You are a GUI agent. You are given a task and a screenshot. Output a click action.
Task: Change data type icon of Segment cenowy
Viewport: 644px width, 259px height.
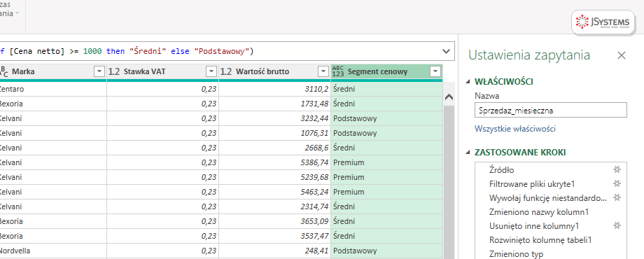(338, 71)
